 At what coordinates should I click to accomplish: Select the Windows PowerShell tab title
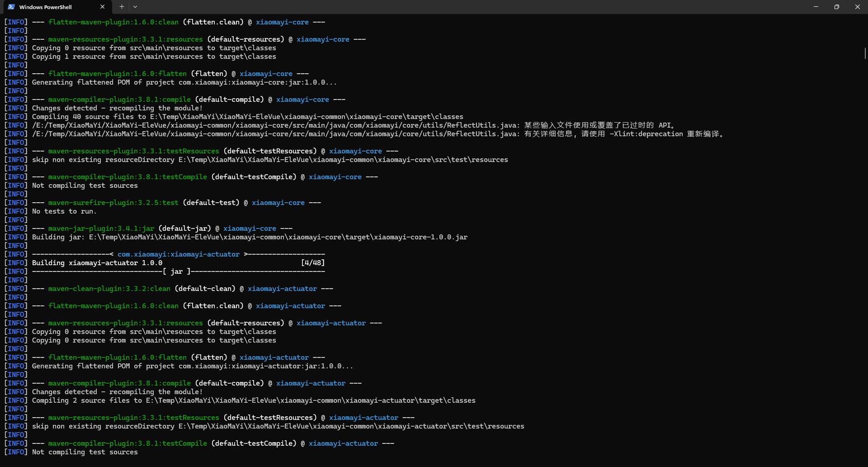pyautogui.click(x=46, y=7)
